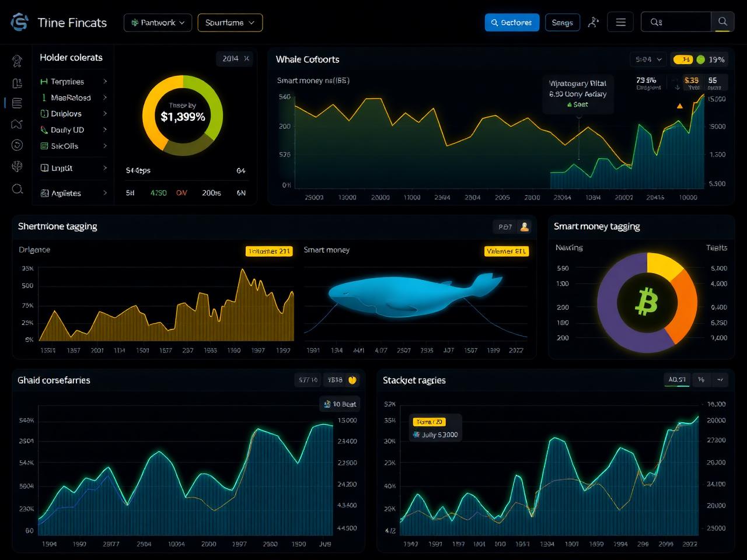Click the Daufy UD leaf icon

pos(44,129)
